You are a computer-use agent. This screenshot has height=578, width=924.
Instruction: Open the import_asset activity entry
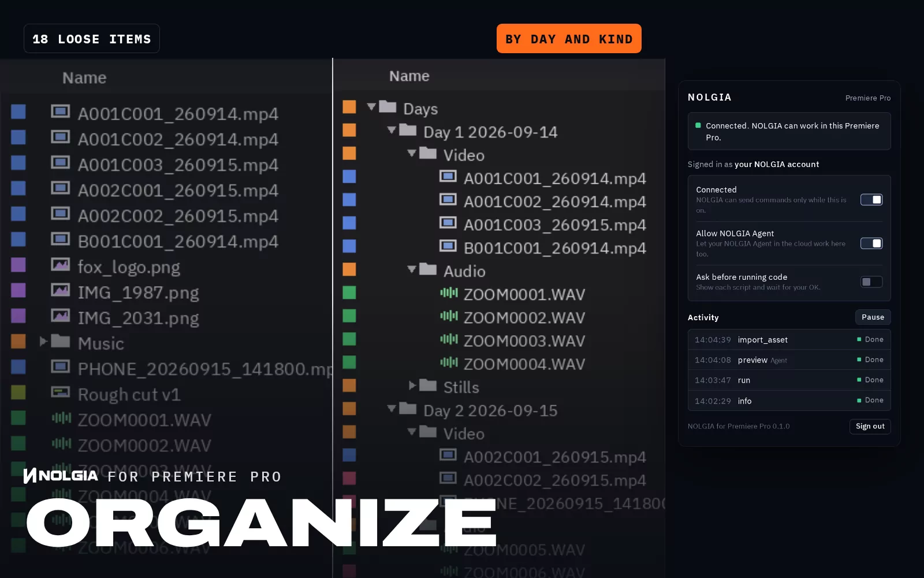(x=789, y=340)
